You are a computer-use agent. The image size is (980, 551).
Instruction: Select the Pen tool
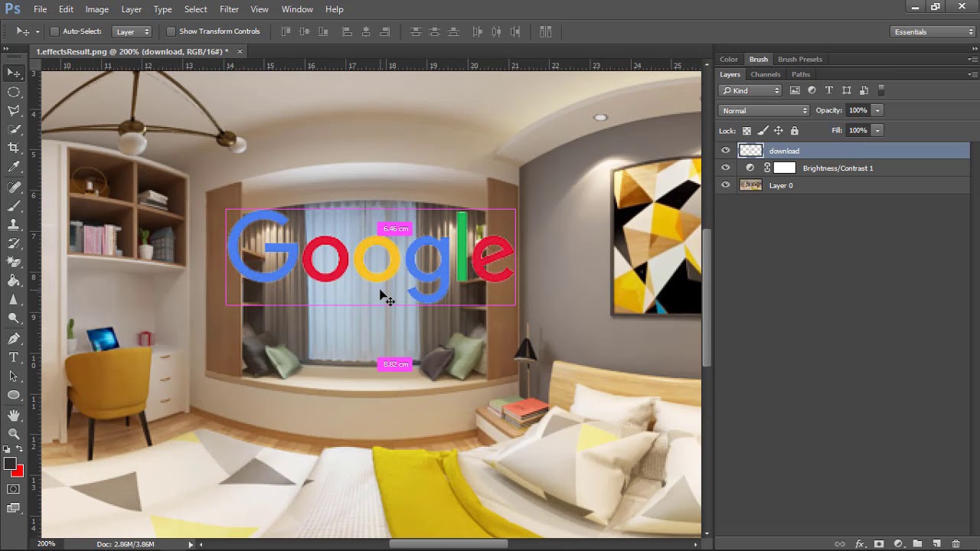(x=14, y=339)
